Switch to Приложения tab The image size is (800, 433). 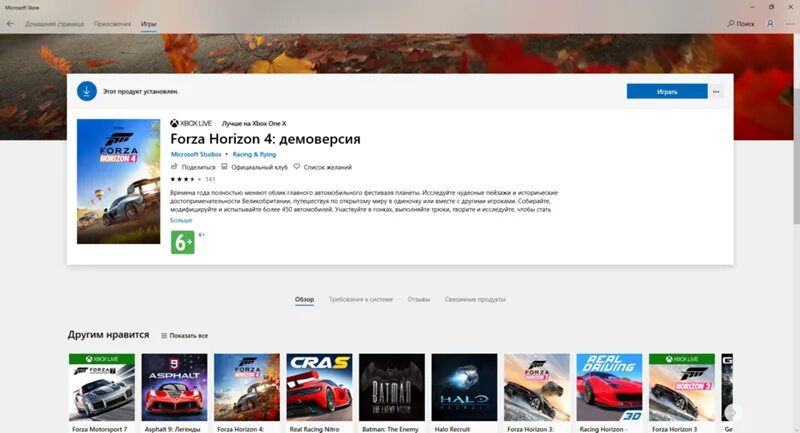[x=112, y=24]
